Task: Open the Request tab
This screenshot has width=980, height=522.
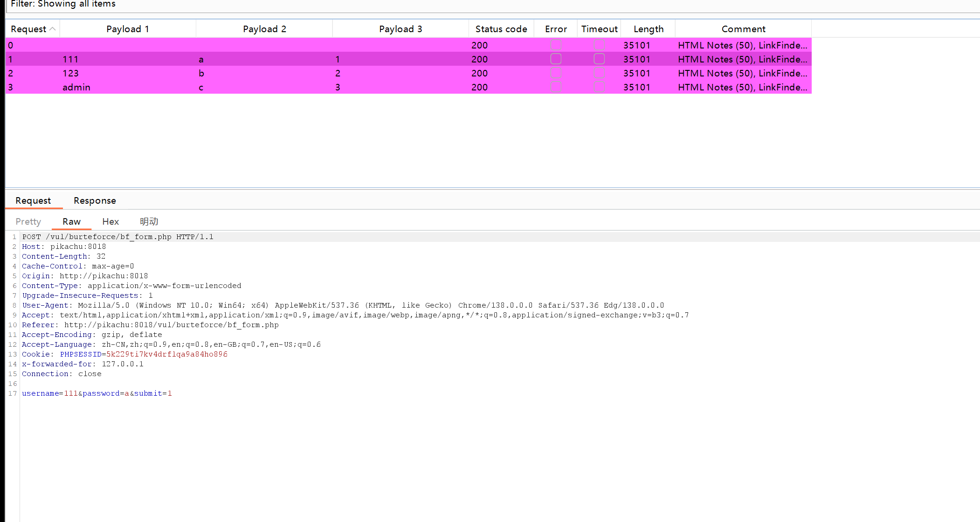Action: pyautogui.click(x=33, y=200)
